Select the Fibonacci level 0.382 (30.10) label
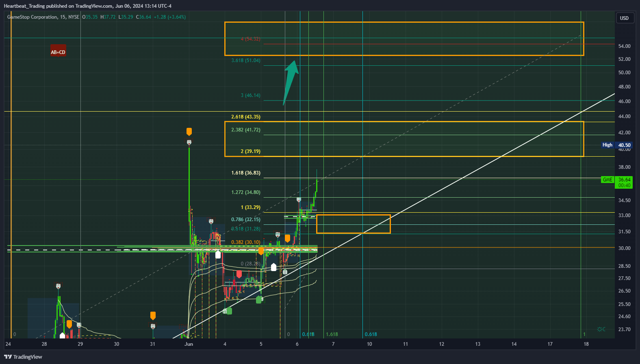Viewport: 640px width, 364px height. (x=246, y=242)
